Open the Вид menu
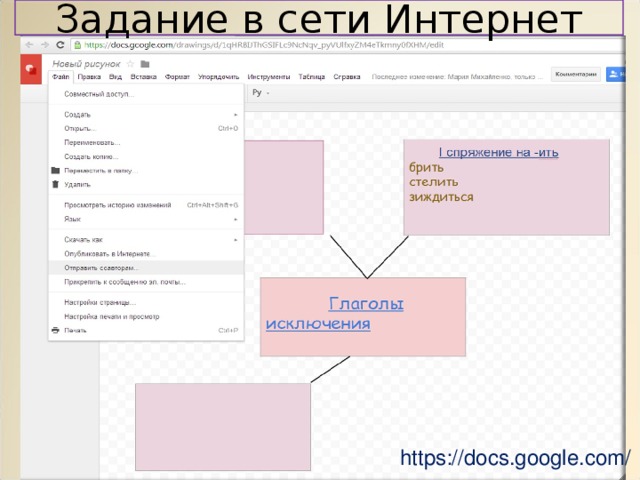Image resolution: width=640 pixels, height=480 pixels. [x=116, y=77]
